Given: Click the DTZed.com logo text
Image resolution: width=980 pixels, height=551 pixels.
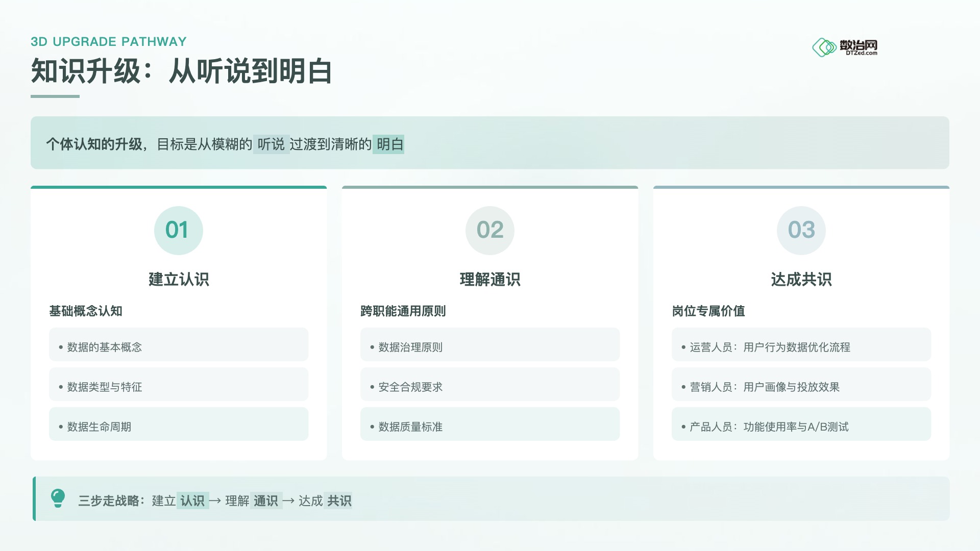Looking at the screenshot, I should pos(861,53).
